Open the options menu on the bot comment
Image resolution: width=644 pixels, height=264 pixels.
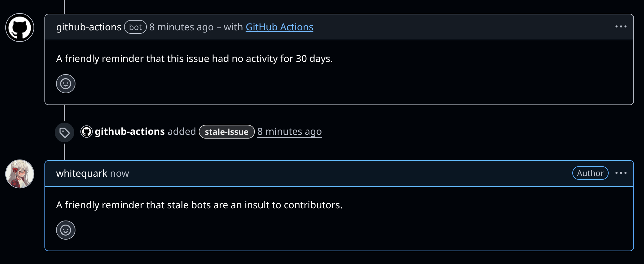pyautogui.click(x=621, y=27)
